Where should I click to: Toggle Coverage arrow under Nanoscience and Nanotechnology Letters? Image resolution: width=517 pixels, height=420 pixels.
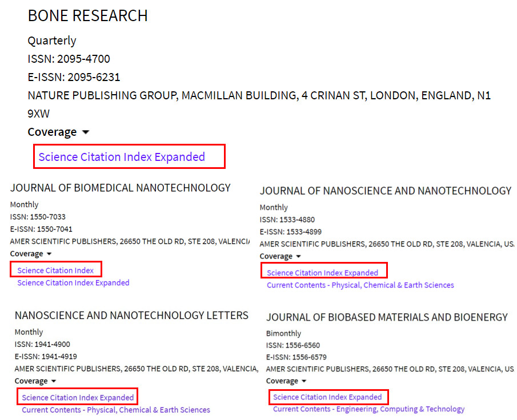click(54, 381)
